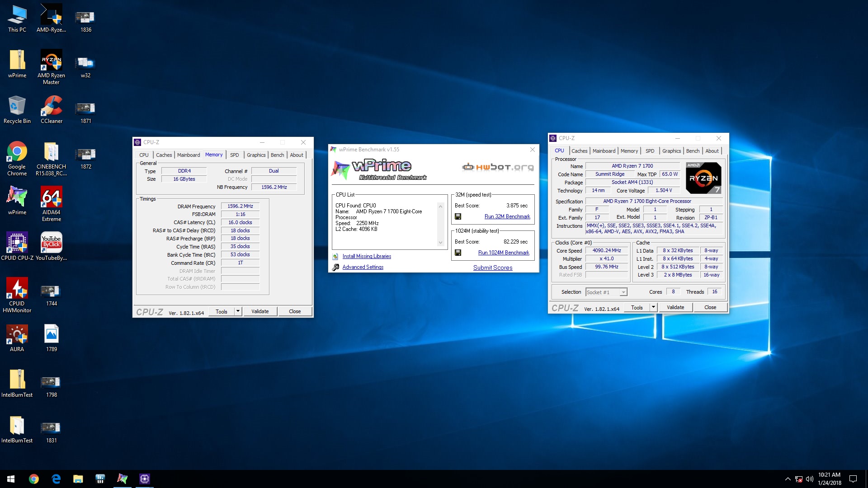The width and height of the screenshot is (868, 488).
Task: Click the HWBOT.org logo in wPrime
Action: [498, 167]
